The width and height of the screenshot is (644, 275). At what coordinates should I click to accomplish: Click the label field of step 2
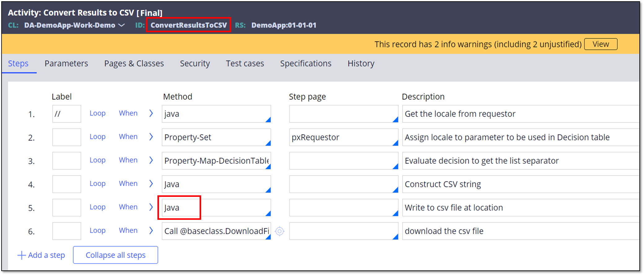click(x=67, y=137)
